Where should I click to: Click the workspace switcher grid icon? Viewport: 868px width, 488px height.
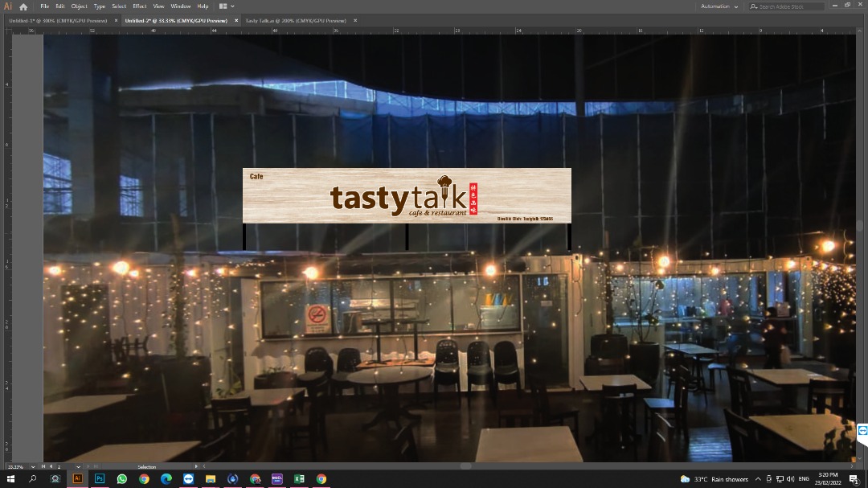click(x=222, y=6)
